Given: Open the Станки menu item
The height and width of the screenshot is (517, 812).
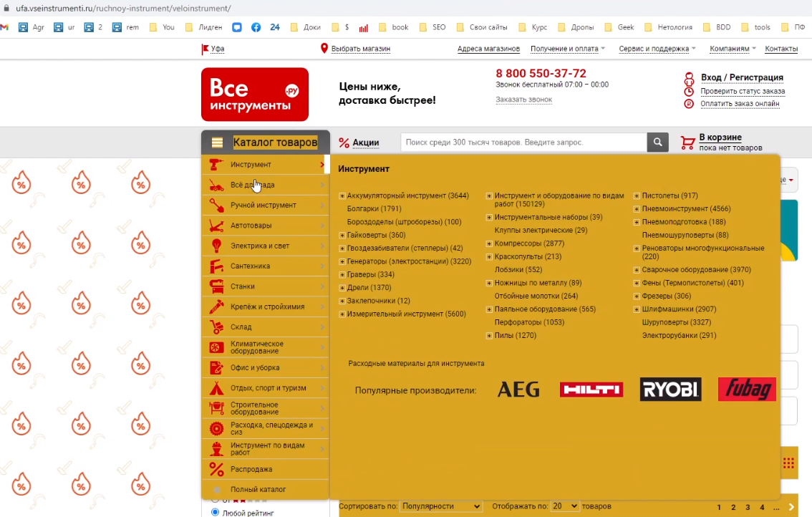Looking at the screenshot, I should point(266,286).
